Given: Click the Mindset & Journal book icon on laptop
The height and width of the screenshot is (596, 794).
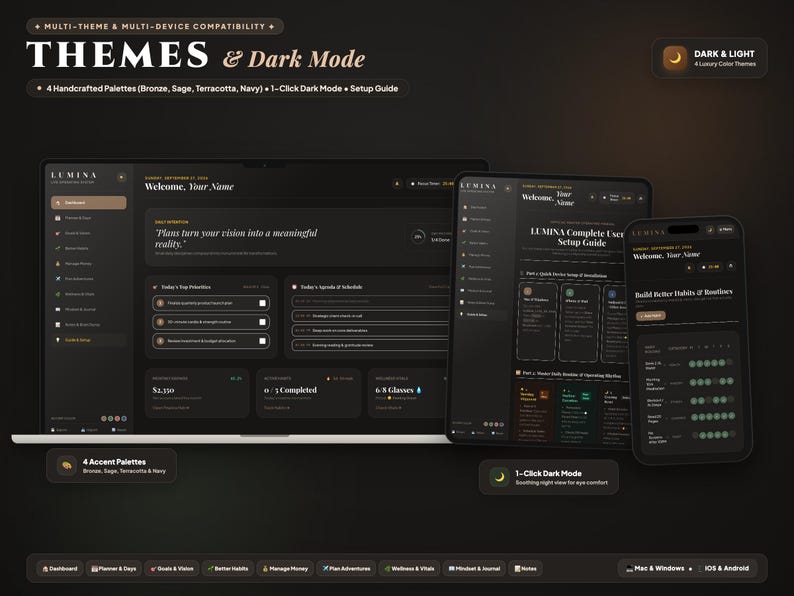Looking at the screenshot, I should pyautogui.click(x=58, y=309).
